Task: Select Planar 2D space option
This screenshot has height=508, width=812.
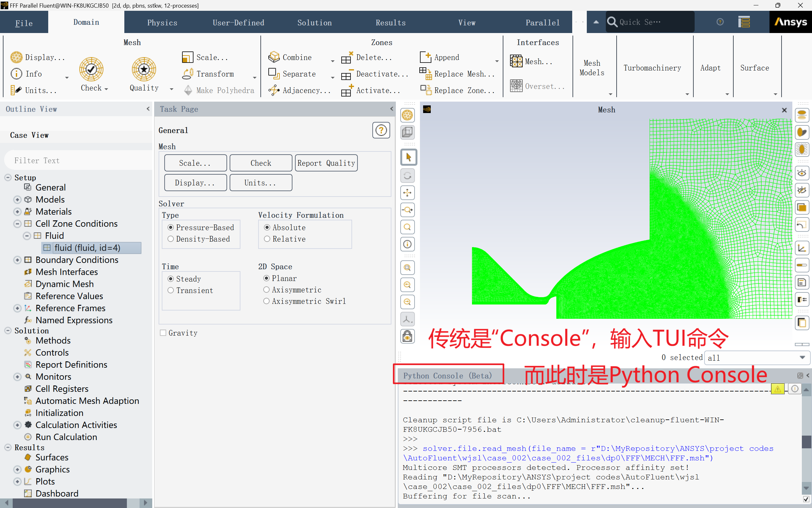Action: (x=266, y=278)
